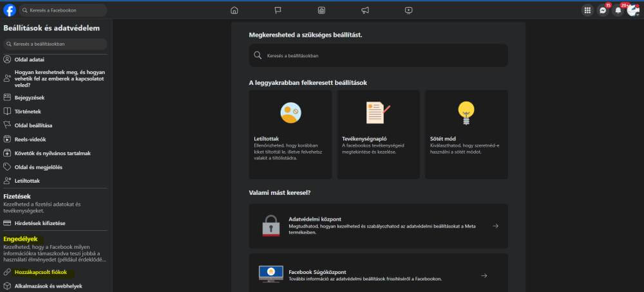Viewport: 644px width, 292px height.
Task: Open Facebook Súgóközpont arrow
Action: point(484,275)
